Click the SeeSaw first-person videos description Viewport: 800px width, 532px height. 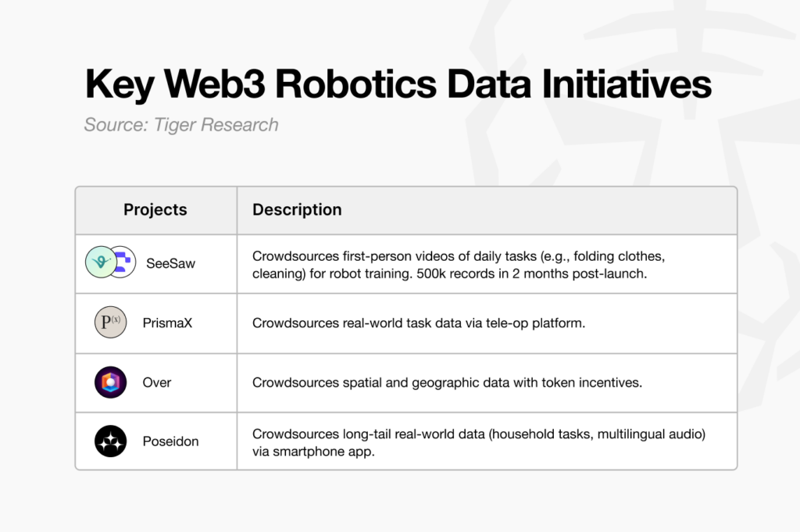[x=458, y=265]
